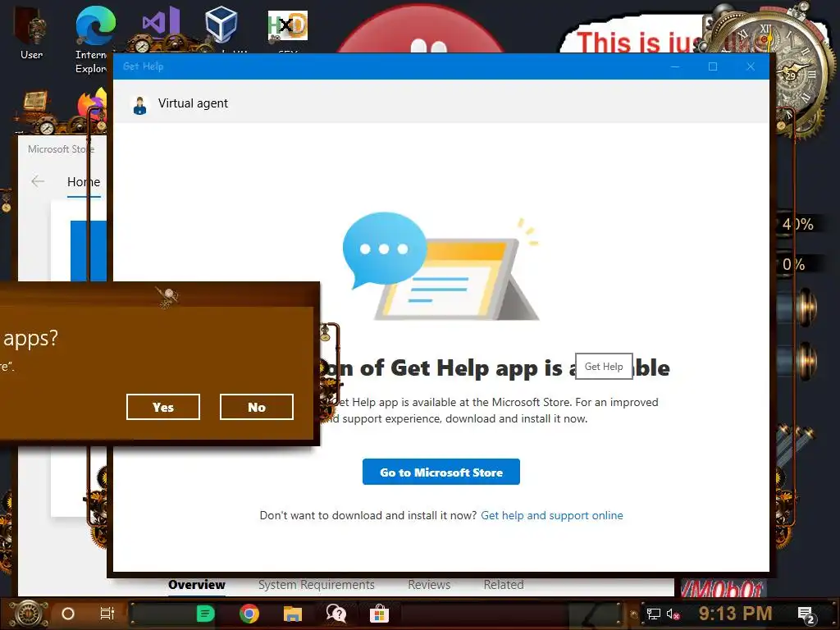Open the steampunk Start button
840x630 pixels.
(x=29, y=614)
